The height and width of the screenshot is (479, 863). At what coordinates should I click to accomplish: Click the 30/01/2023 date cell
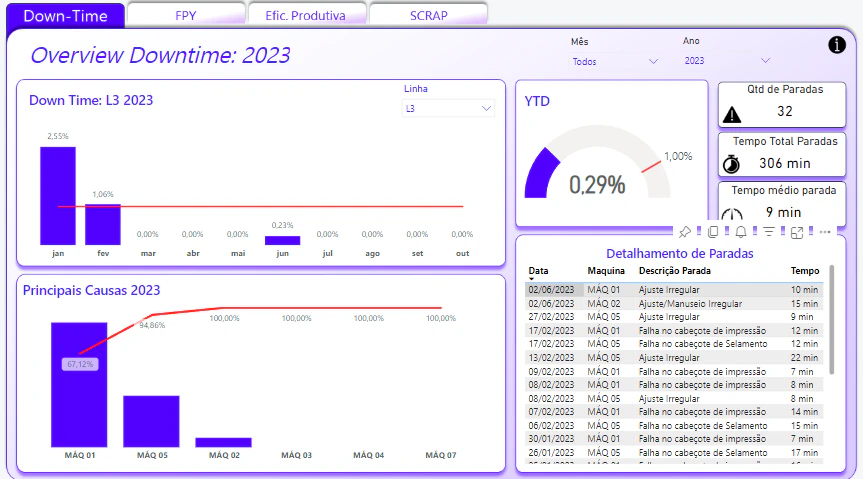tap(551, 439)
